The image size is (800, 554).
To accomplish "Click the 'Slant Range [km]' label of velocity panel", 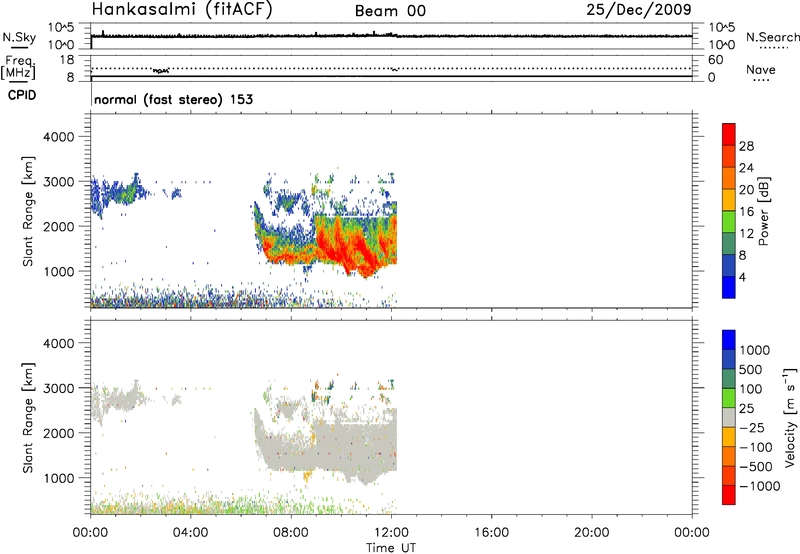I will [x=28, y=417].
